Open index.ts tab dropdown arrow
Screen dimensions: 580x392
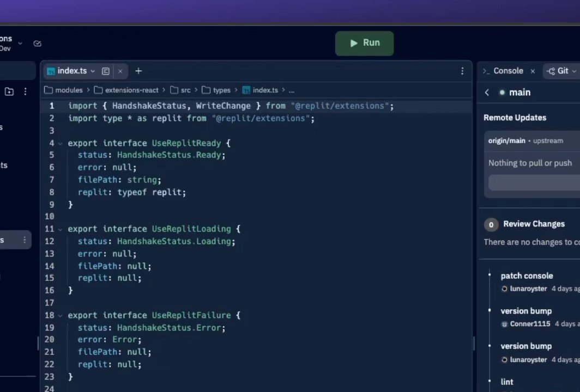click(93, 71)
